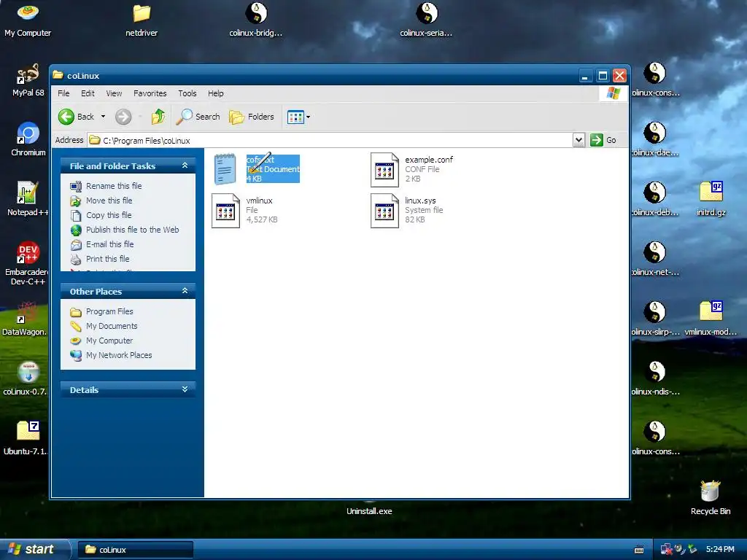Expand the address bar dropdown

(x=578, y=140)
